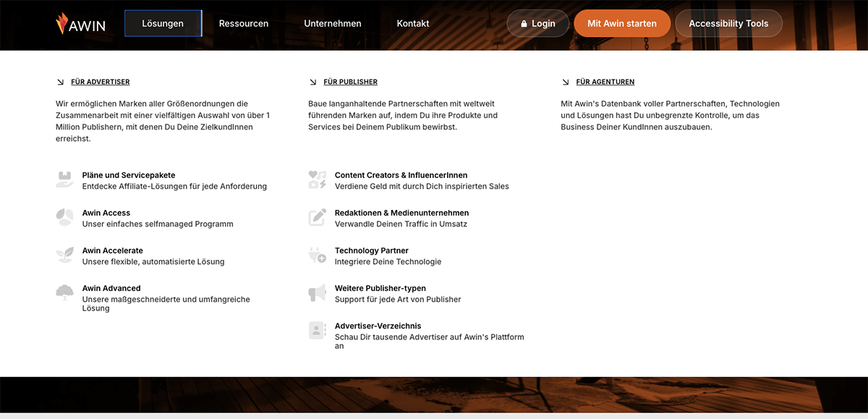868x419 pixels.
Task: Open the Ressourcen menu
Action: [244, 23]
